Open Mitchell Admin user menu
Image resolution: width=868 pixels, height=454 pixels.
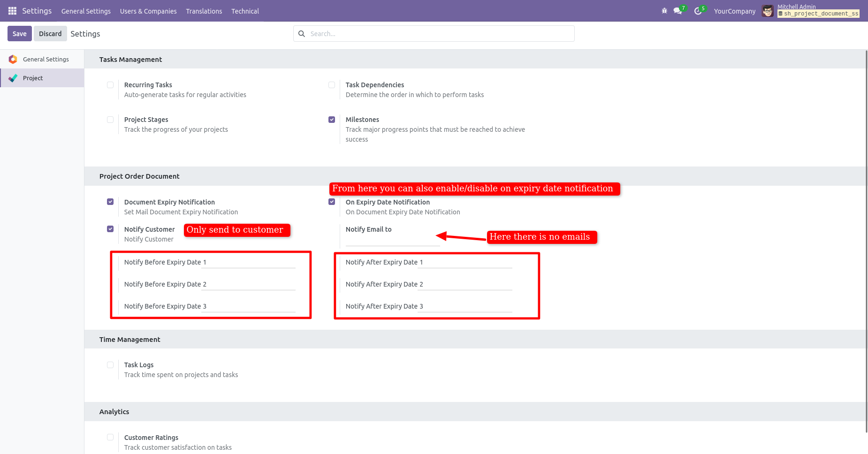[x=811, y=11]
